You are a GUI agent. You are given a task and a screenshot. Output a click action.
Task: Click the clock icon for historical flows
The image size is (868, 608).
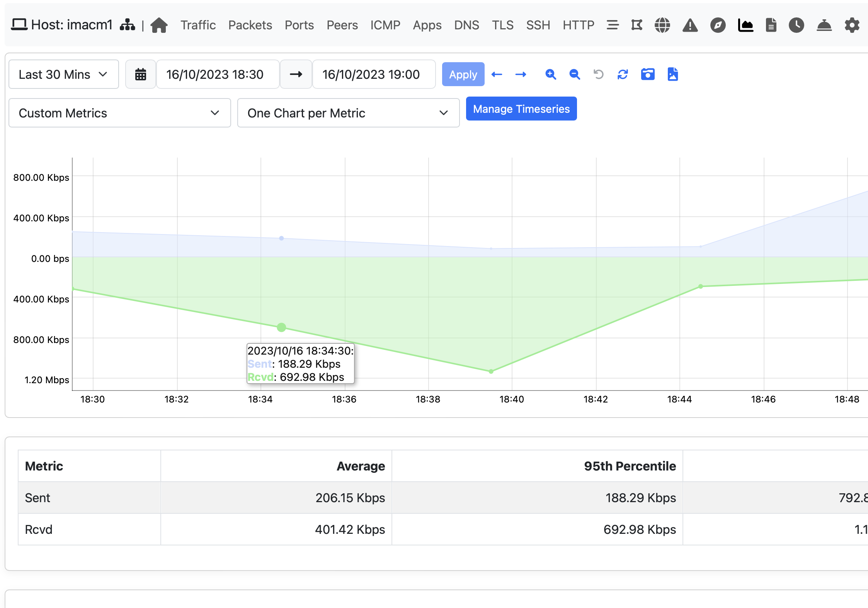tap(796, 25)
